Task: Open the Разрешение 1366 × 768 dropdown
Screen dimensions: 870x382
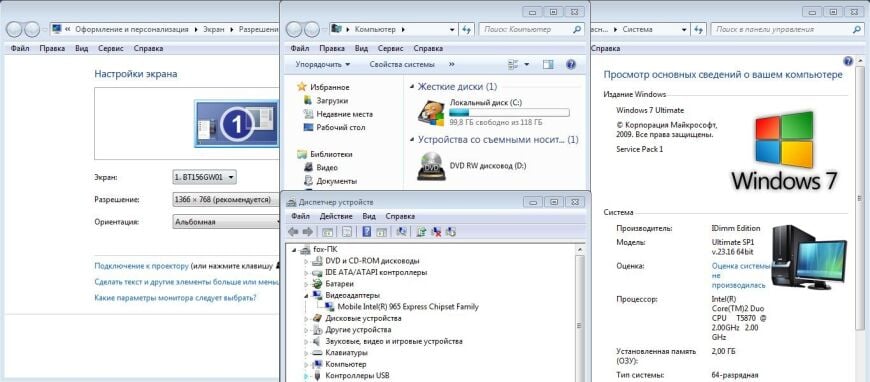Action: point(226,199)
